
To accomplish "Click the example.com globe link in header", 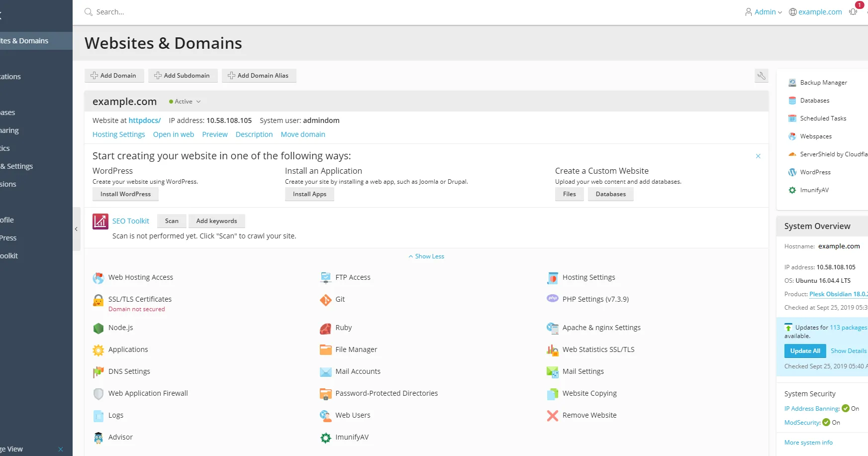I will (x=815, y=12).
